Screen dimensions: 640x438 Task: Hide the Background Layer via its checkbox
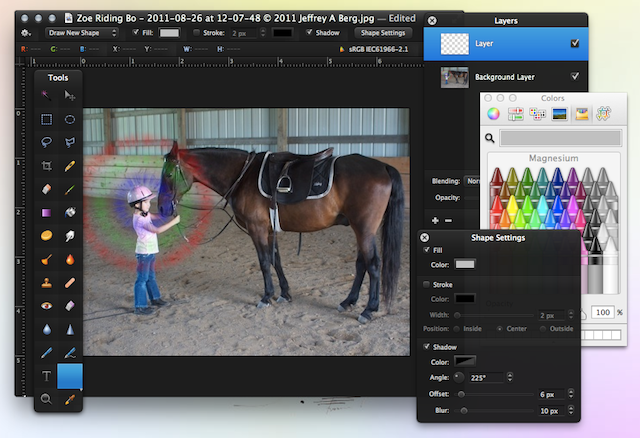[573, 76]
